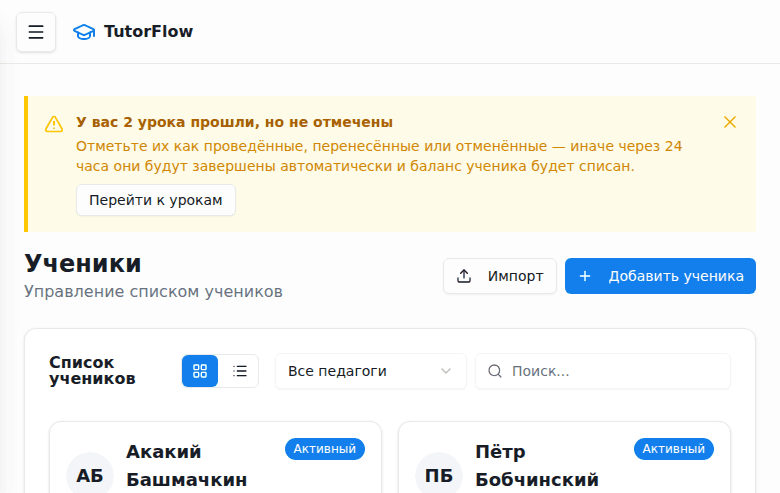Click the TutorFlow graduation cap logo
This screenshot has width=780, height=493.
coord(84,32)
